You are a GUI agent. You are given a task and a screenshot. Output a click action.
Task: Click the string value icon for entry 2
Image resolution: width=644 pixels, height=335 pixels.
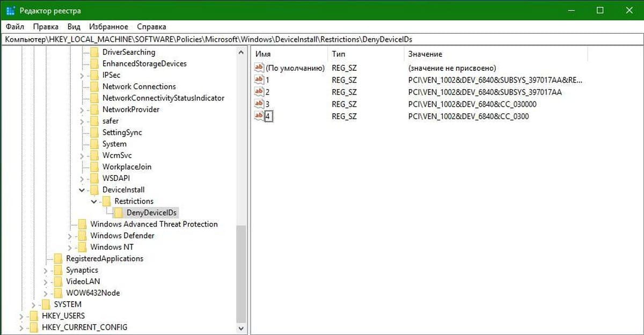259,92
